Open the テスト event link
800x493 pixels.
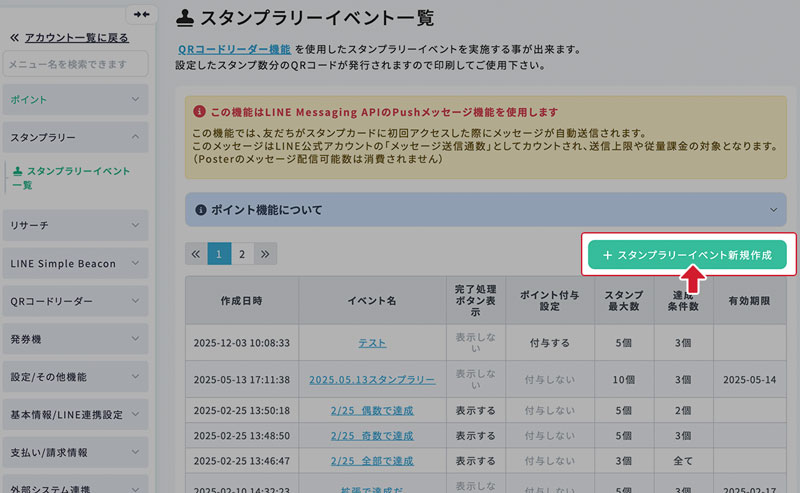[372, 343]
